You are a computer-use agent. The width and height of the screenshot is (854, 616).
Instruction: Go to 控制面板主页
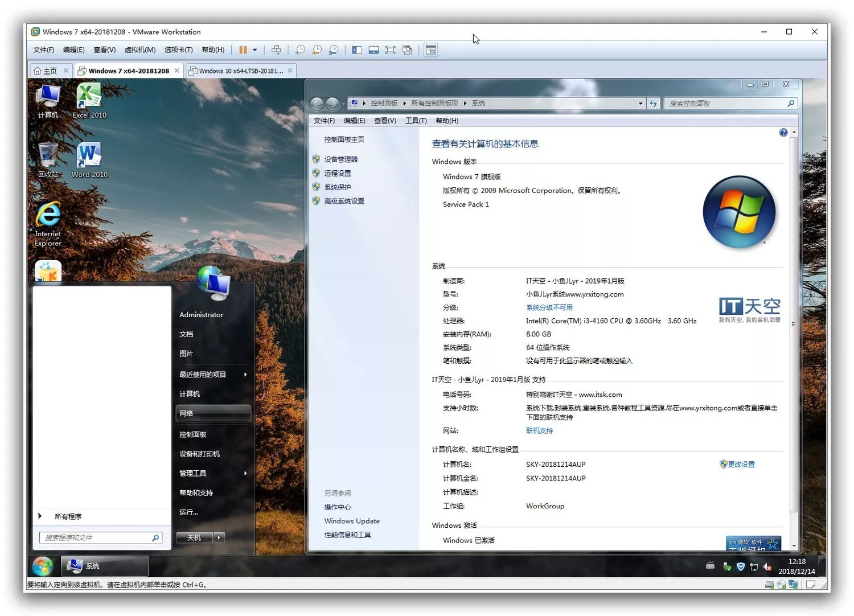344,139
